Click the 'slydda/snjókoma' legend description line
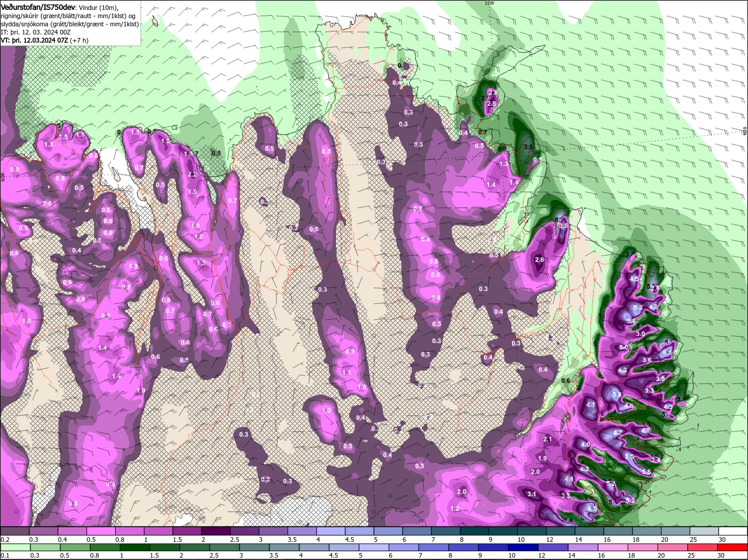The height and width of the screenshot is (560, 748). coord(70,24)
